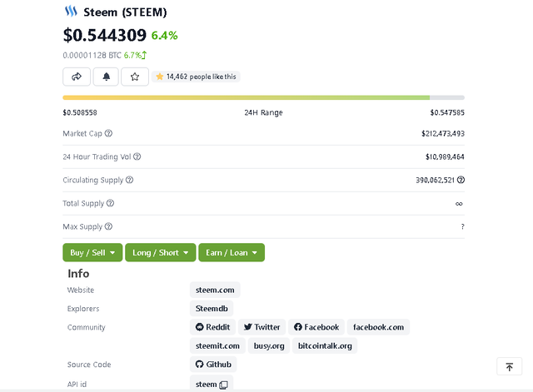Viewport: 533px width, 392px height.
Task: Click the $0.547585 high price
Action: point(447,112)
